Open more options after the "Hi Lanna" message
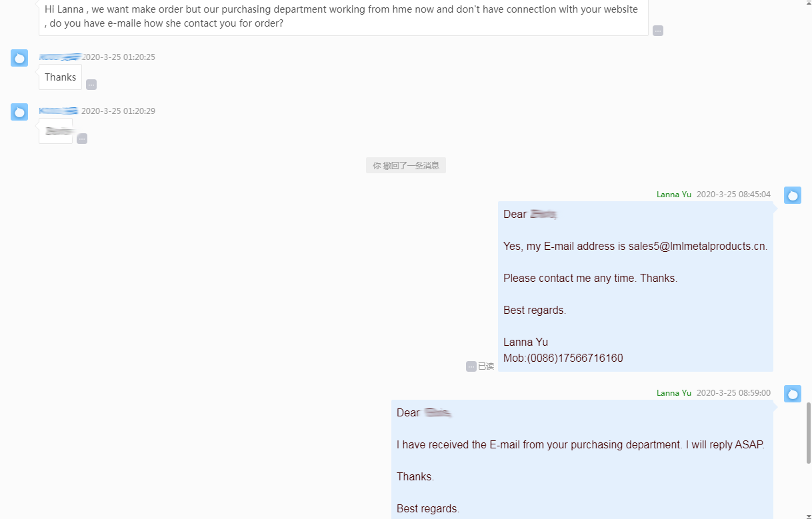The image size is (812, 519). 658,31
